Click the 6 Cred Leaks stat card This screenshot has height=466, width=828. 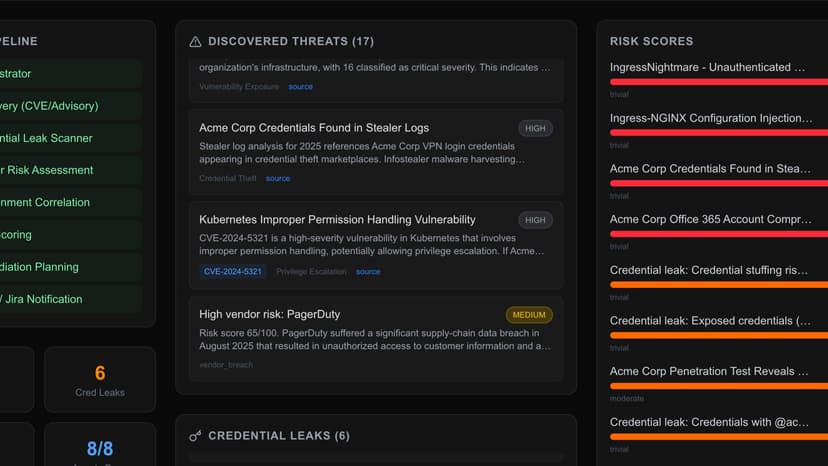[100, 380]
